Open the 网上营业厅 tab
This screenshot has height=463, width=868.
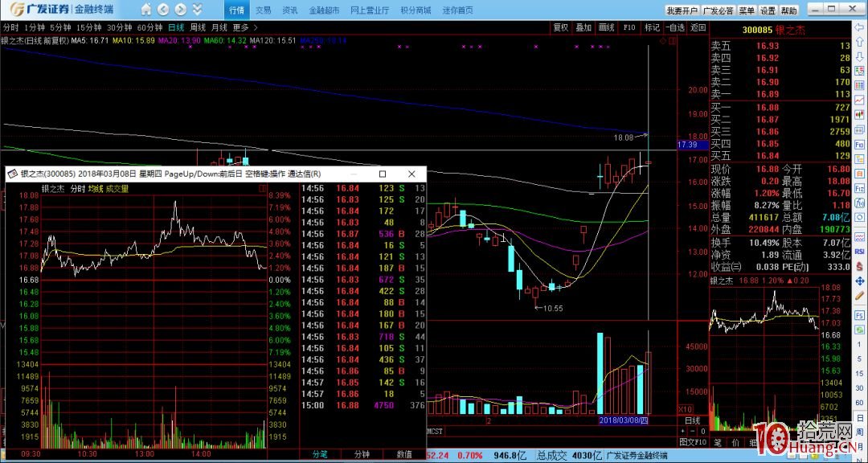click(370, 10)
